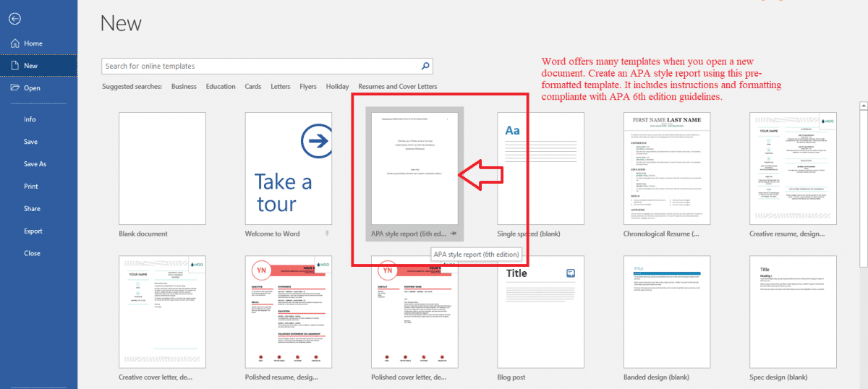Click the Open folder icon in sidebar
Screen dimensions: 868x389
(15, 88)
